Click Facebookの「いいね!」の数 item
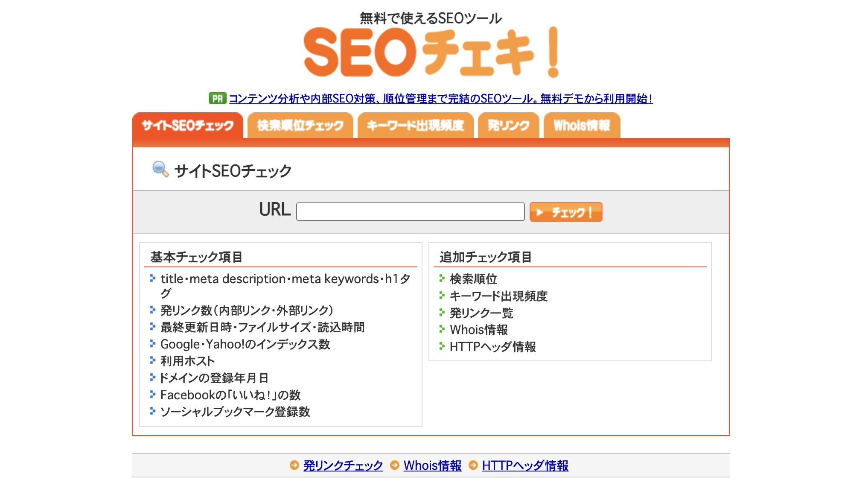The width and height of the screenshot is (868, 486). pyautogui.click(x=230, y=395)
